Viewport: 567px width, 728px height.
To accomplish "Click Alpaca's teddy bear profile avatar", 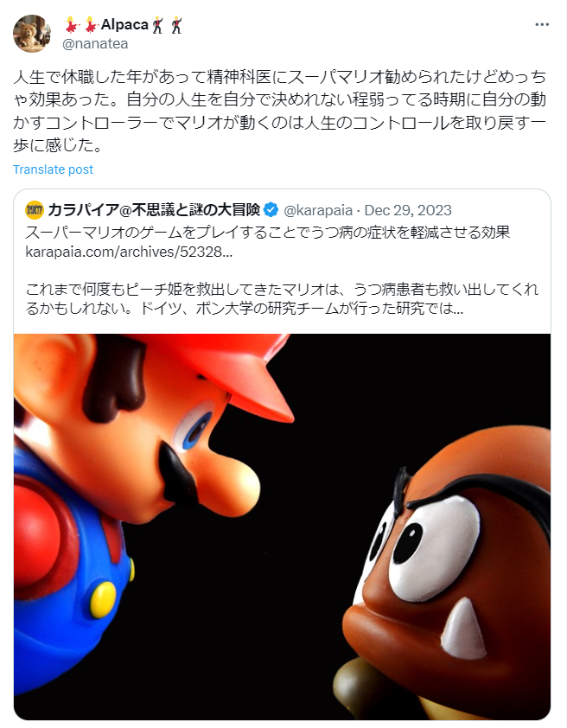I will pyautogui.click(x=32, y=34).
